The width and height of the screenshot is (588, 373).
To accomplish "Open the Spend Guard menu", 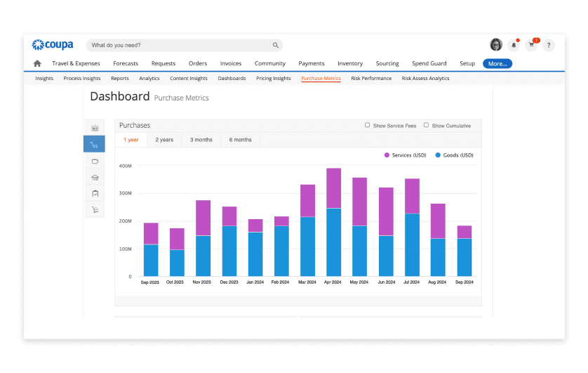I will 429,63.
